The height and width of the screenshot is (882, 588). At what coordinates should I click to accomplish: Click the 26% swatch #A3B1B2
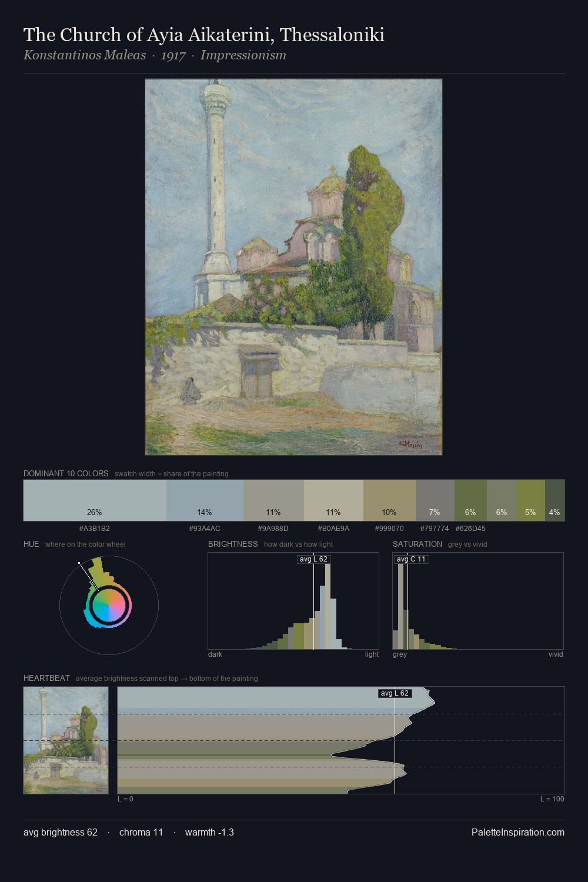point(95,500)
